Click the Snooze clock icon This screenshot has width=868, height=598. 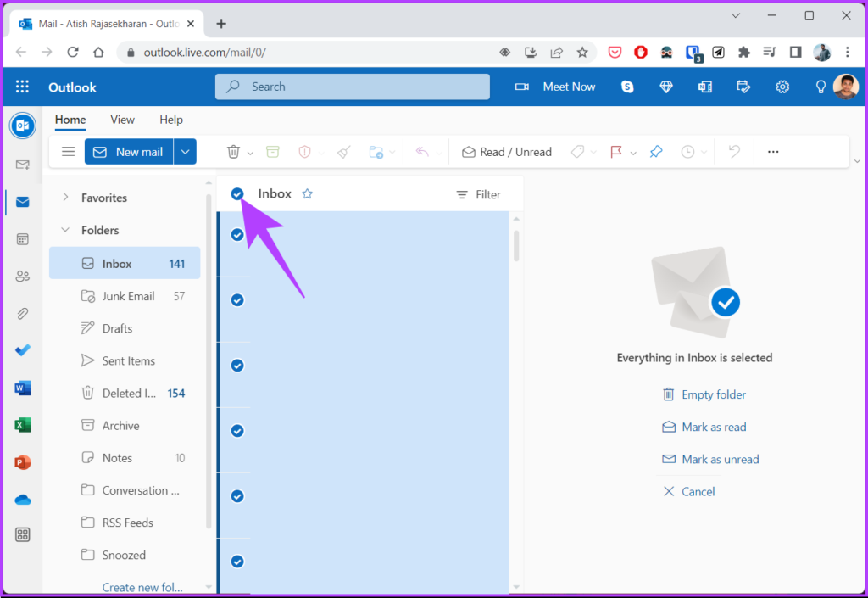coord(687,152)
